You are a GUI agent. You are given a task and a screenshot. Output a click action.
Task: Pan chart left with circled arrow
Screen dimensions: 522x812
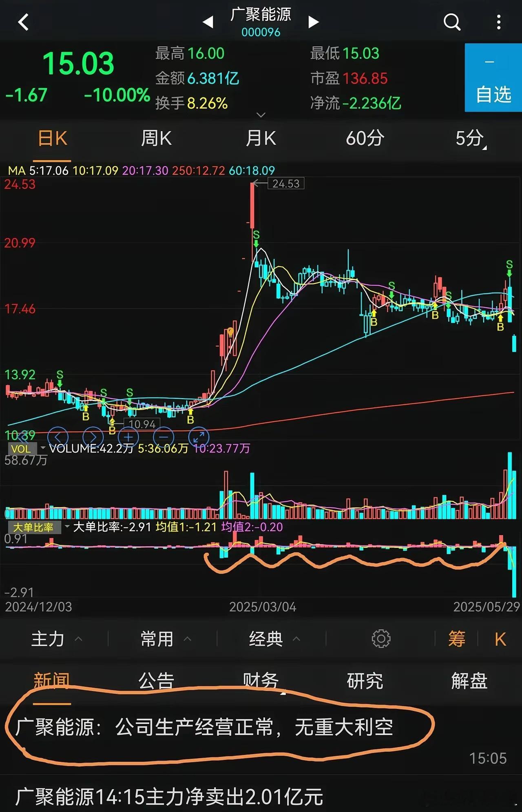(58, 437)
